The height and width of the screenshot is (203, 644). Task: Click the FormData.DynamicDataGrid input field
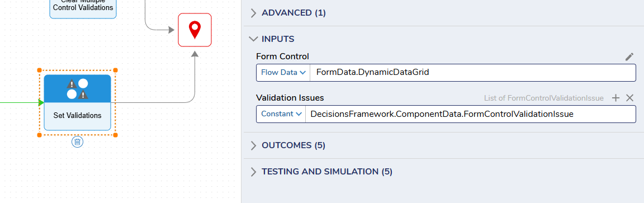(473, 73)
